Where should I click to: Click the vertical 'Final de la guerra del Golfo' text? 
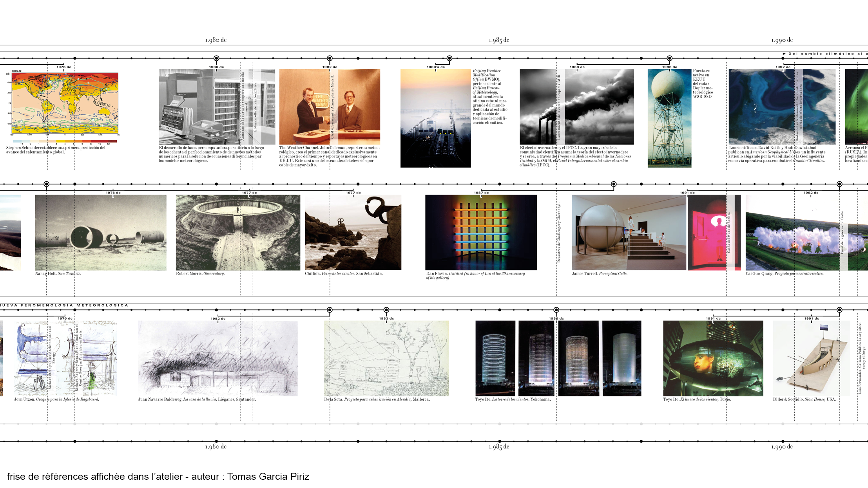tap(842, 233)
